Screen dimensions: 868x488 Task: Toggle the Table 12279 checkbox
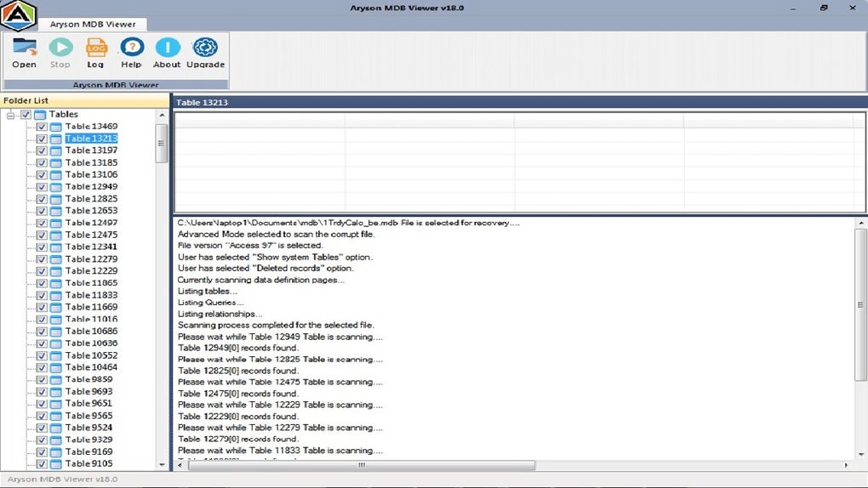tap(42, 259)
